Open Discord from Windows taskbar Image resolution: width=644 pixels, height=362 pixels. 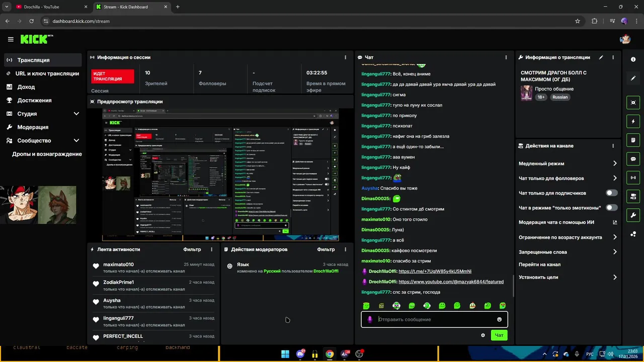pyautogui.click(x=300, y=354)
